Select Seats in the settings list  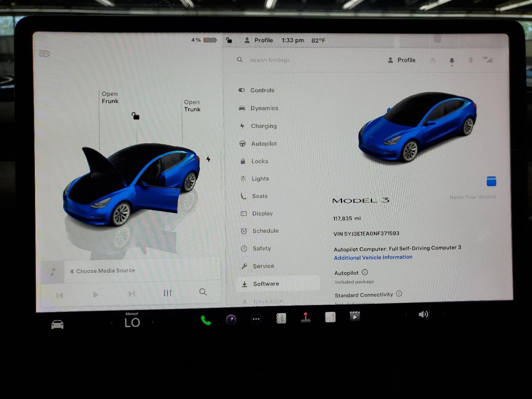tap(254, 196)
